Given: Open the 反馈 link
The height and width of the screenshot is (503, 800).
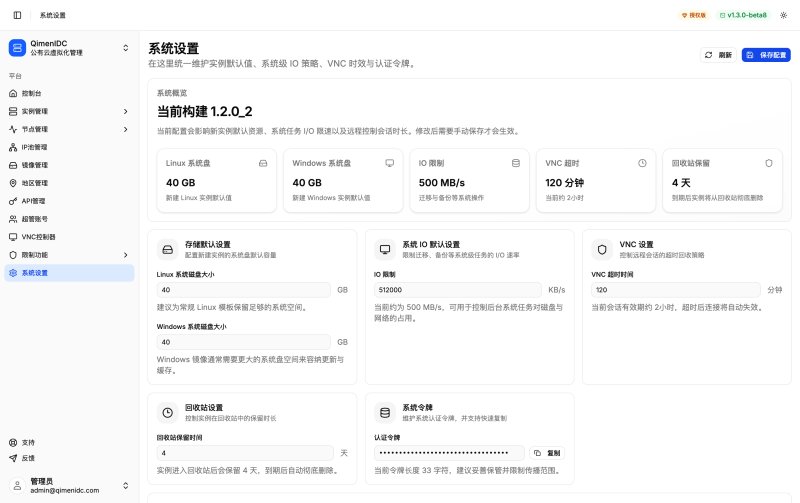Looking at the screenshot, I should click(x=69, y=458).
